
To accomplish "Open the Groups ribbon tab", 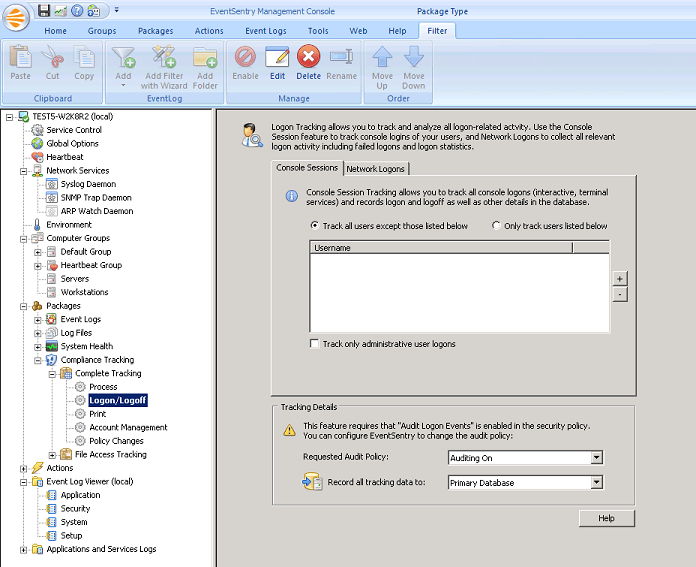I will (x=102, y=31).
